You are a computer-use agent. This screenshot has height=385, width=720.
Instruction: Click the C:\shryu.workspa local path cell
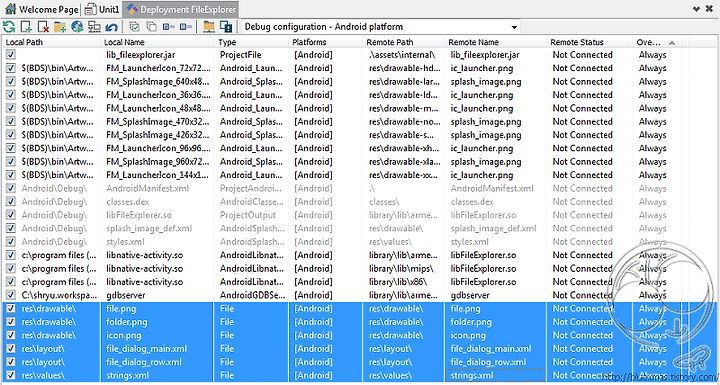point(59,295)
